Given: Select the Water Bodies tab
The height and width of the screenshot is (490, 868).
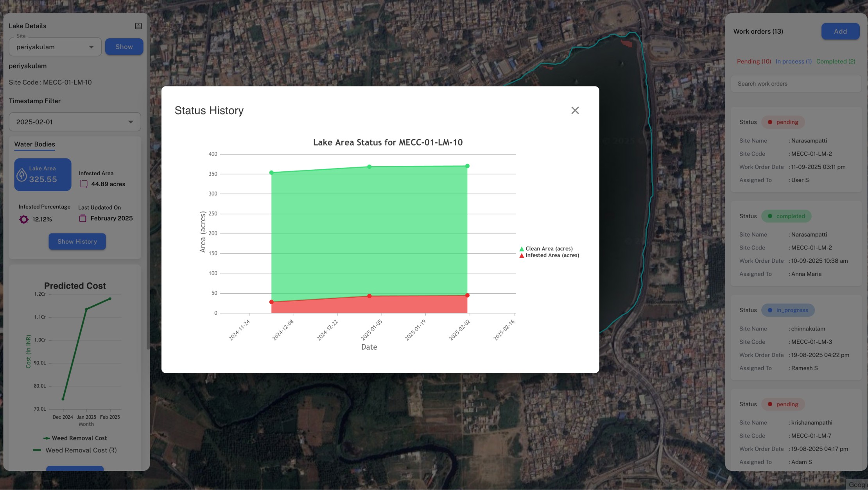Looking at the screenshot, I should pyautogui.click(x=34, y=144).
